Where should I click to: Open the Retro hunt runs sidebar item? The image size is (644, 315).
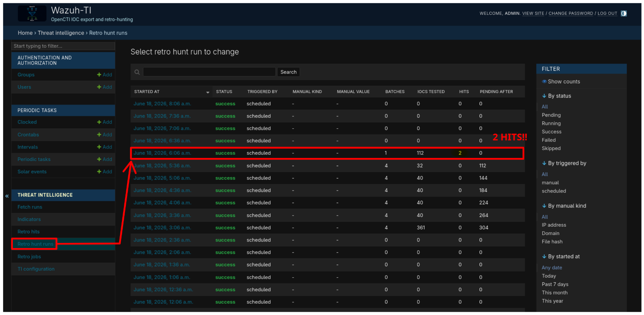coord(35,244)
